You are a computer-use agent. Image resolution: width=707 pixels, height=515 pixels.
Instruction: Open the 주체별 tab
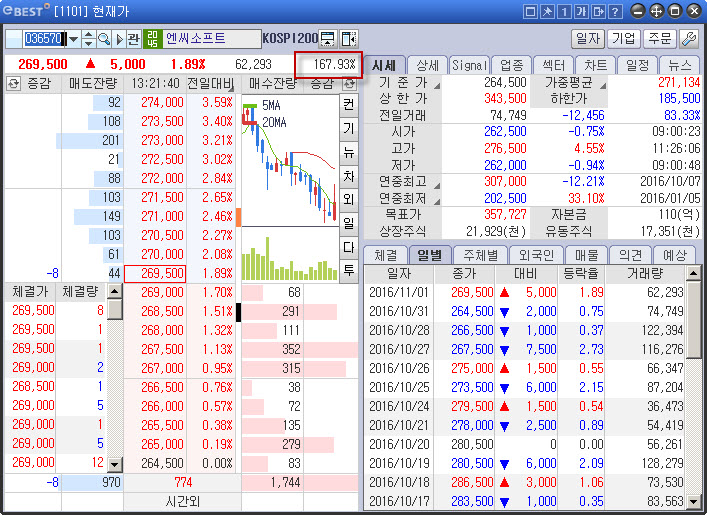pos(481,255)
